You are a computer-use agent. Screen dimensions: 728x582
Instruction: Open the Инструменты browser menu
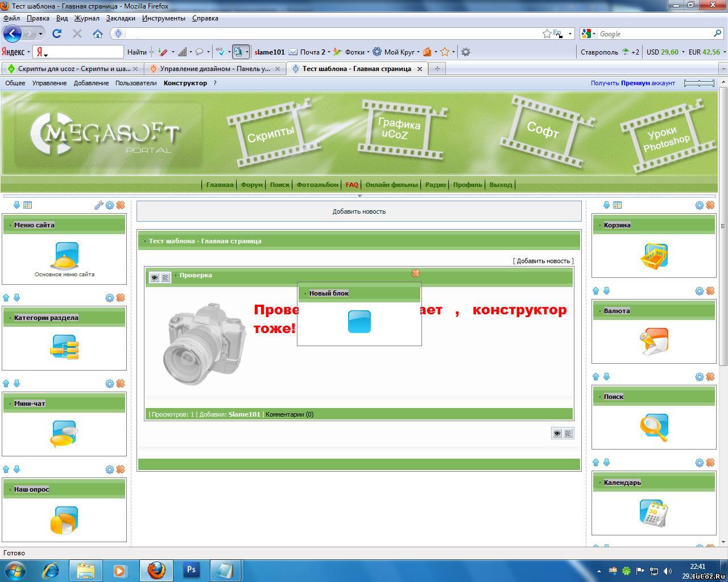164,18
